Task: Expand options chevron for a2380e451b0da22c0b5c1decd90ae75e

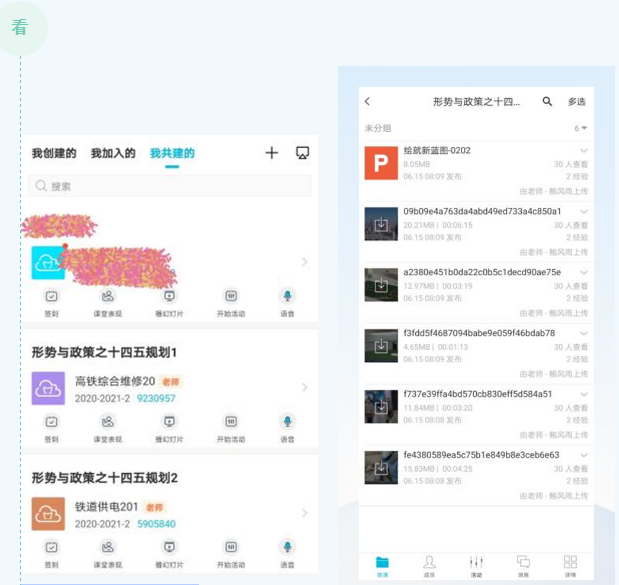Action: click(x=584, y=272)
